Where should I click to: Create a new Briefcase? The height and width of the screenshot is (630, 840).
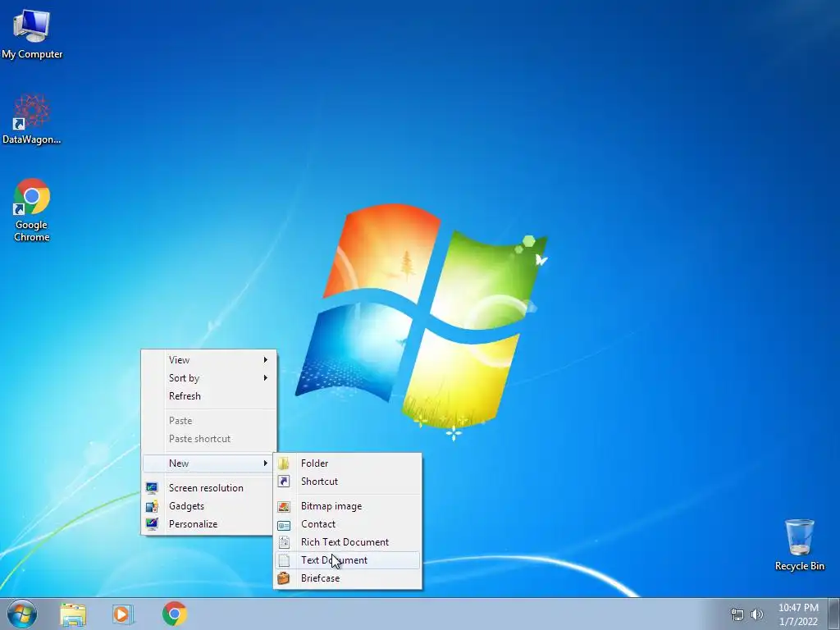pos(348,578)
